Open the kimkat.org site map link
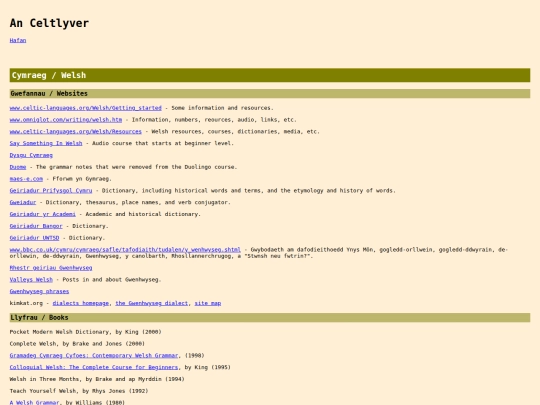The width and height of the screenshot is (540, 405). [x=208, y=303]
